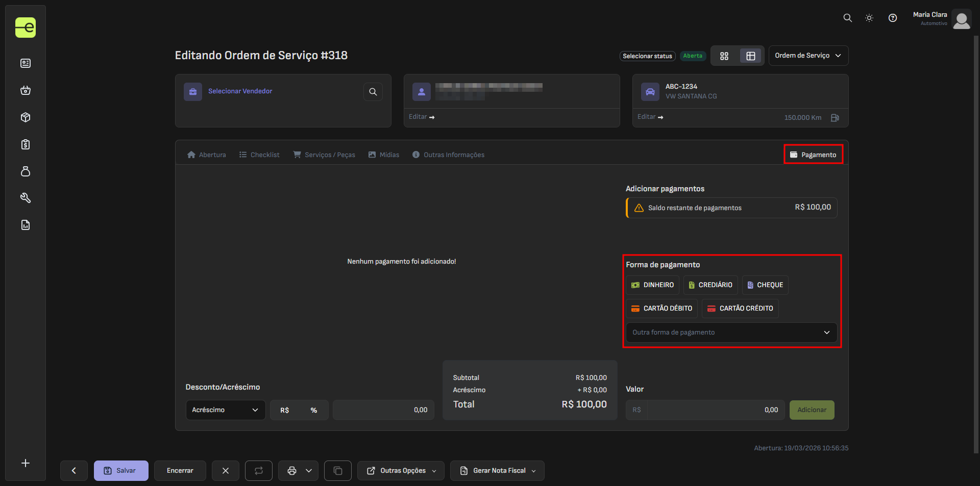Open the Acréscimo type dropdown
Viewport: 980px width, 486px height.
(x=225, y=410)
